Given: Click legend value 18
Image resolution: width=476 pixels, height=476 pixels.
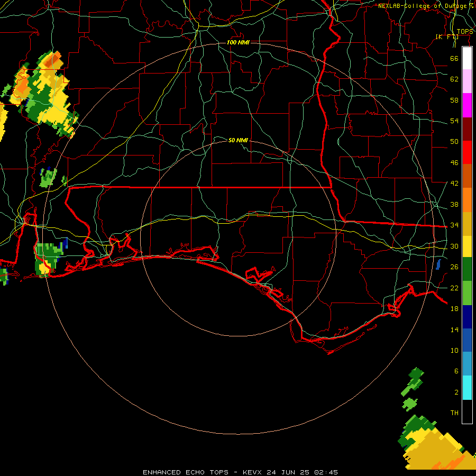Looking at the screenshot, I should pos(454,309).
